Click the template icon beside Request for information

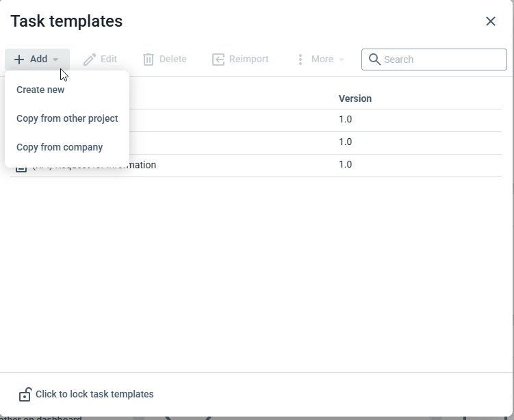tap(21, 166)
